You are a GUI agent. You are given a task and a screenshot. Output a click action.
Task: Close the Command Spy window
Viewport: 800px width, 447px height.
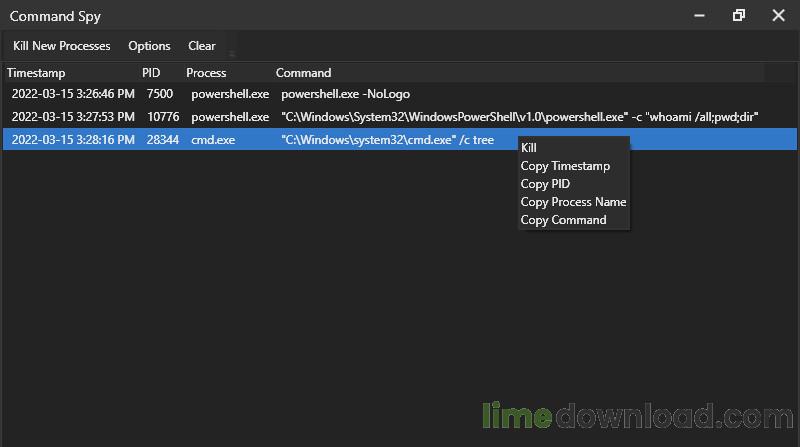tap(779, 16)
